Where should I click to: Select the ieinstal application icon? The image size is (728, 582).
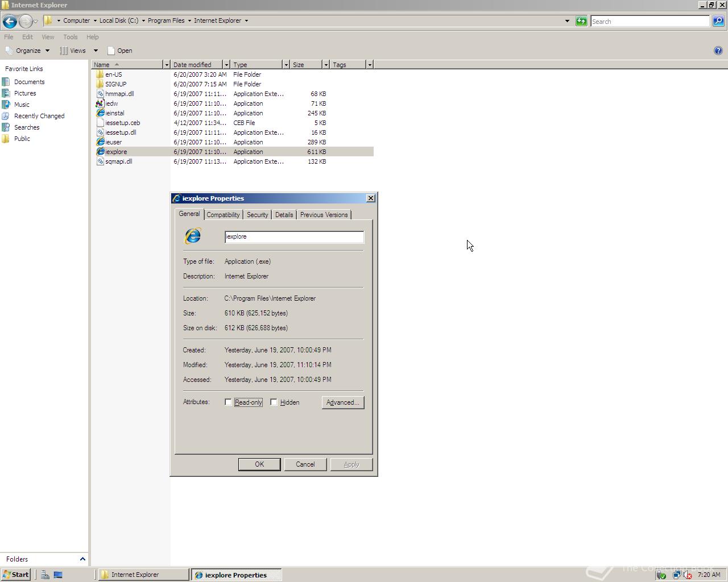[x=100, y=113]
